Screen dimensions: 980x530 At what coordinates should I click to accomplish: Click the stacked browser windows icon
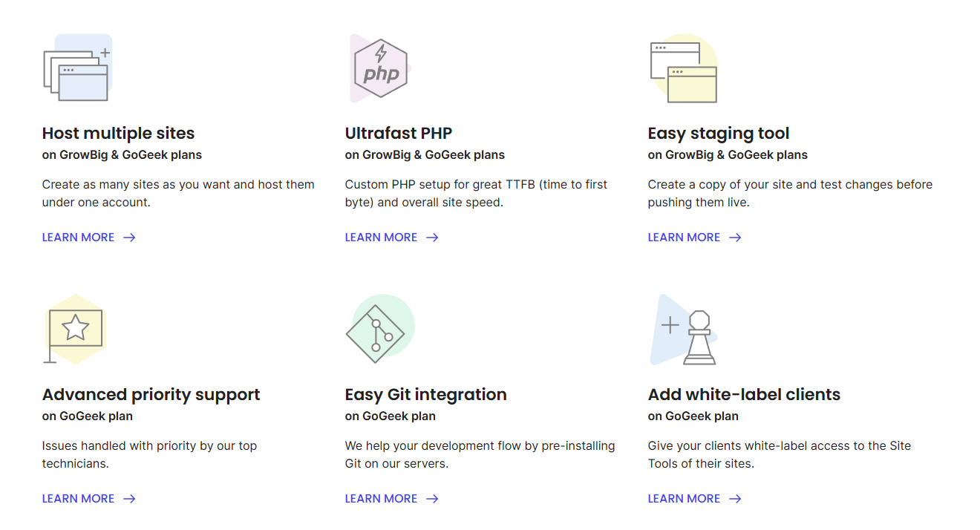coord(77,68)
